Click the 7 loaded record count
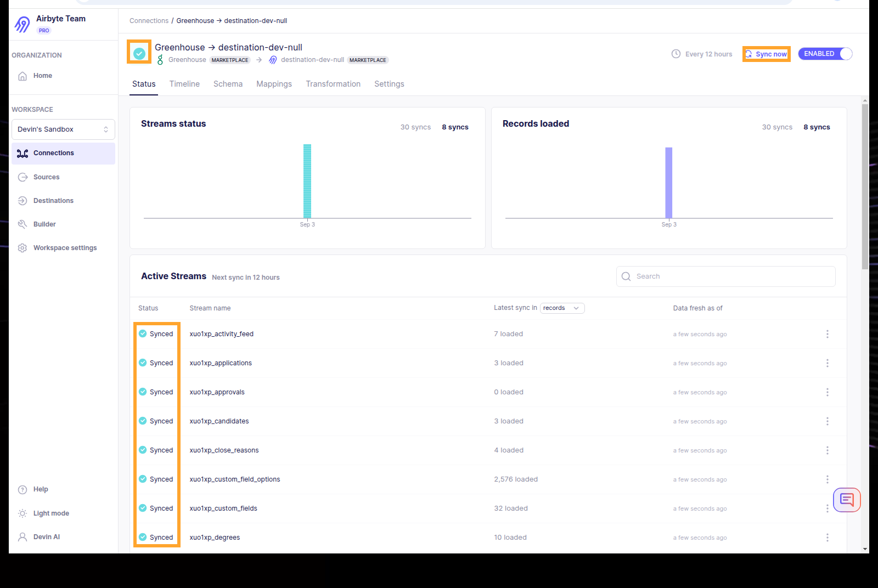 click(508, 334)
